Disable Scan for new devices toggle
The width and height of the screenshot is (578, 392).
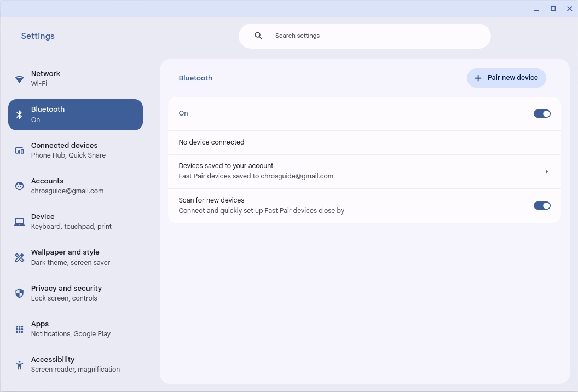point(542,206)
